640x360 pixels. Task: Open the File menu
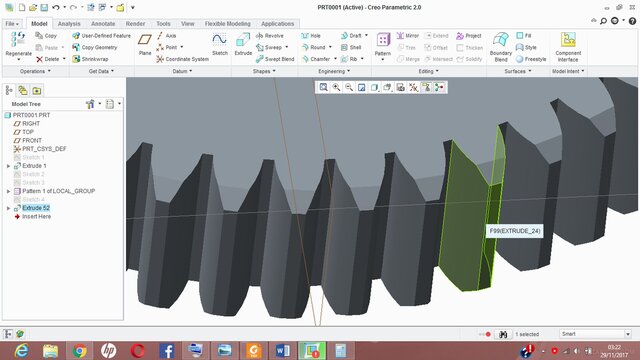point(12,24)
